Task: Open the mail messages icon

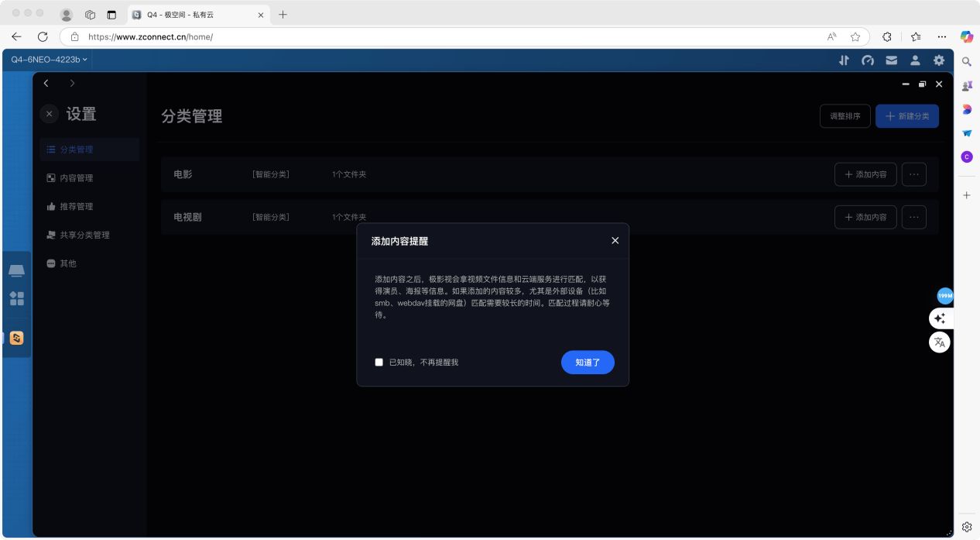Action: [x=892, y=60]
